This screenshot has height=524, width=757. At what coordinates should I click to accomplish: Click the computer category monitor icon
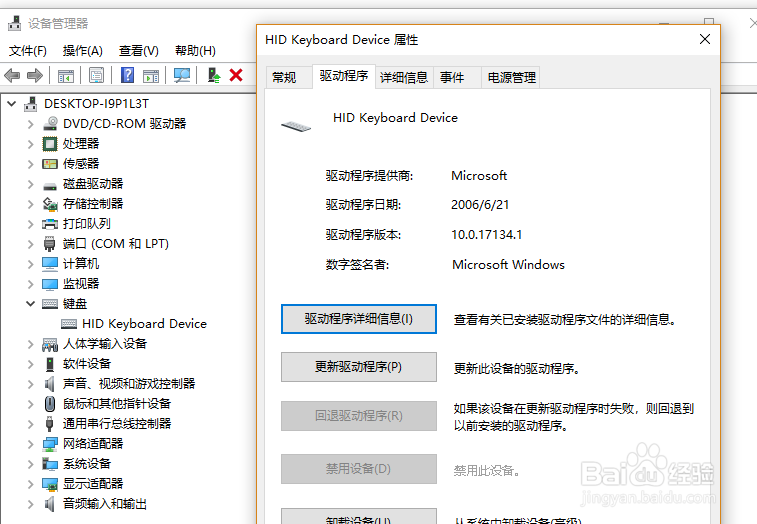50,264
